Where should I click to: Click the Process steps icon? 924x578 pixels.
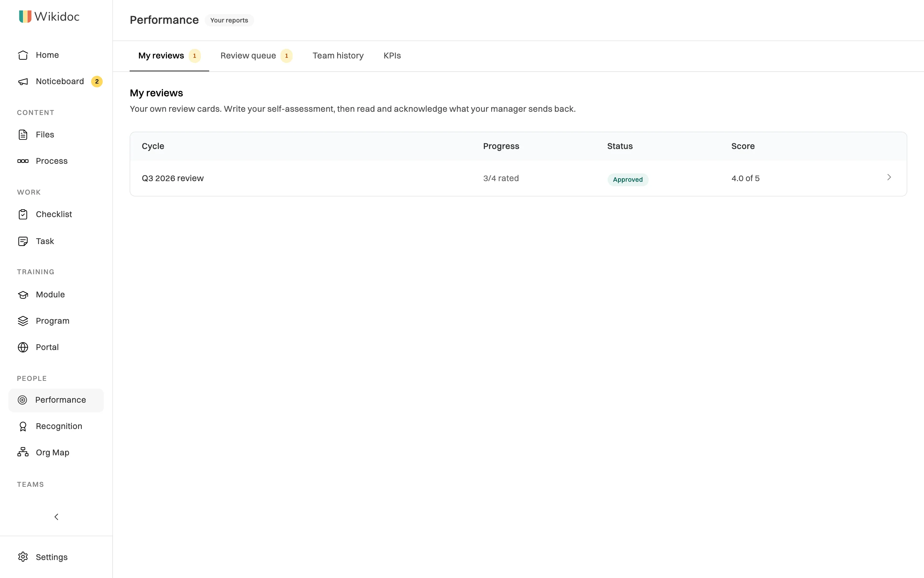23,161
